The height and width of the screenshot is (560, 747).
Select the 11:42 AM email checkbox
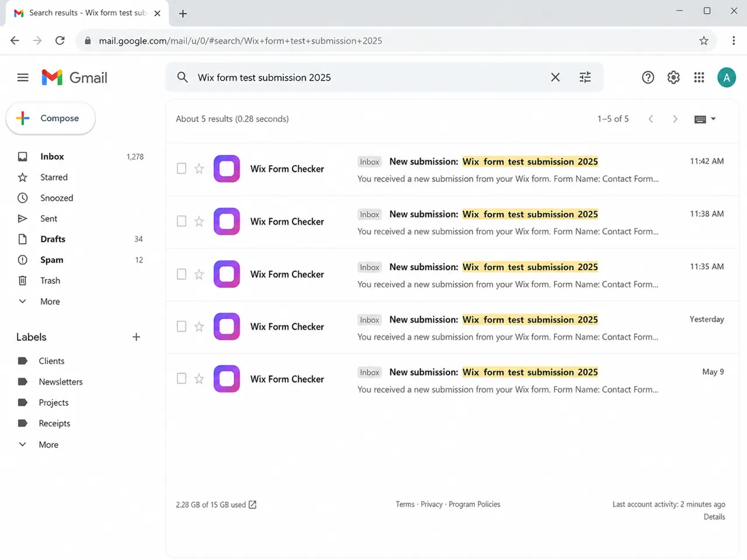pyautogui.click(x=181, y=169)
